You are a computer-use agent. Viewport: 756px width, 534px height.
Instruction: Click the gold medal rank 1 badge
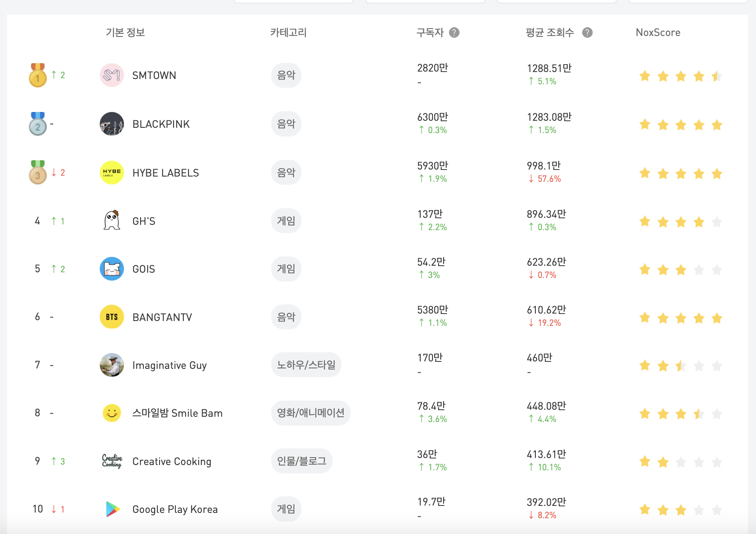[37, 75]
